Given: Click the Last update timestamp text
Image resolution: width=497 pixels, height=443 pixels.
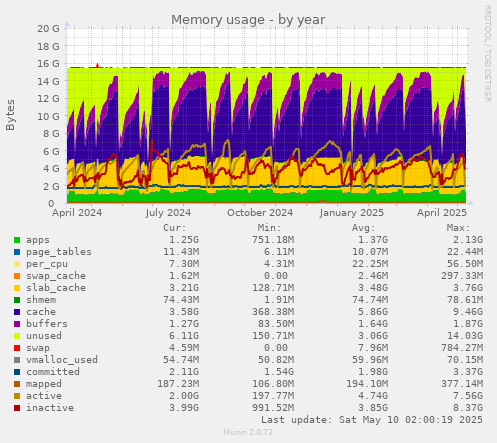Looking at the screenshot, I should (372, 420).
